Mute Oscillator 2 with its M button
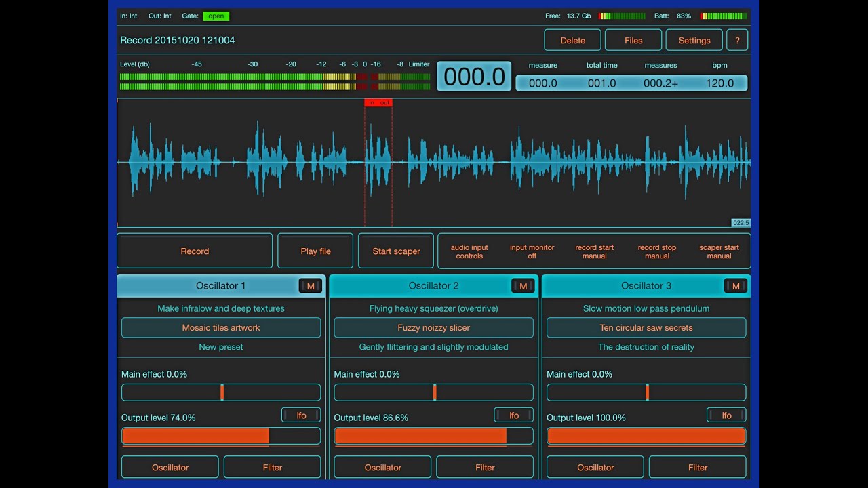 [x=523, y=286]
